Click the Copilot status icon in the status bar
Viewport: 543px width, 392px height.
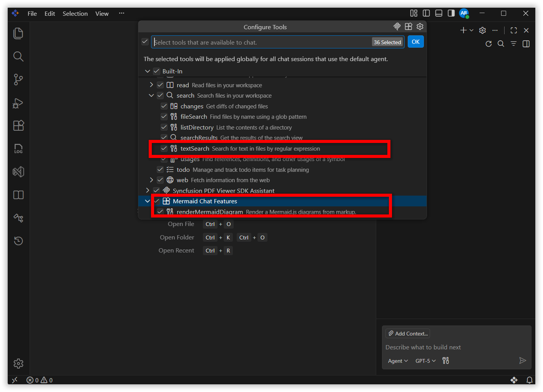point(514,380)
